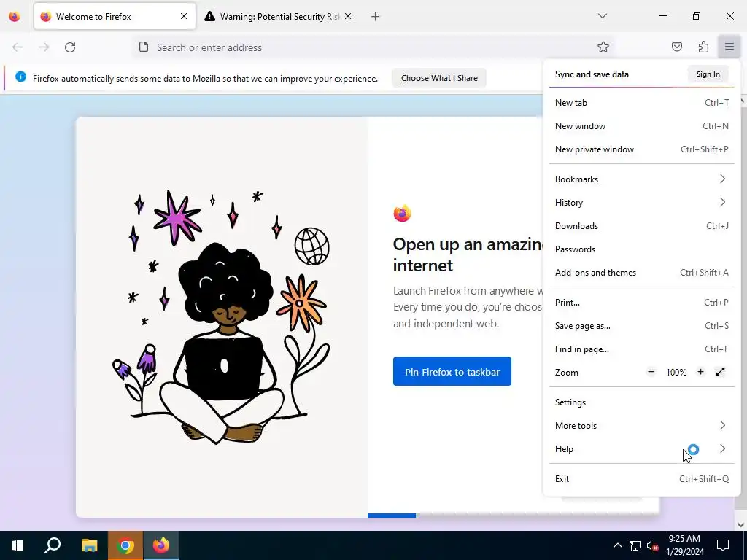Open a new tab with plus icon

376,17
